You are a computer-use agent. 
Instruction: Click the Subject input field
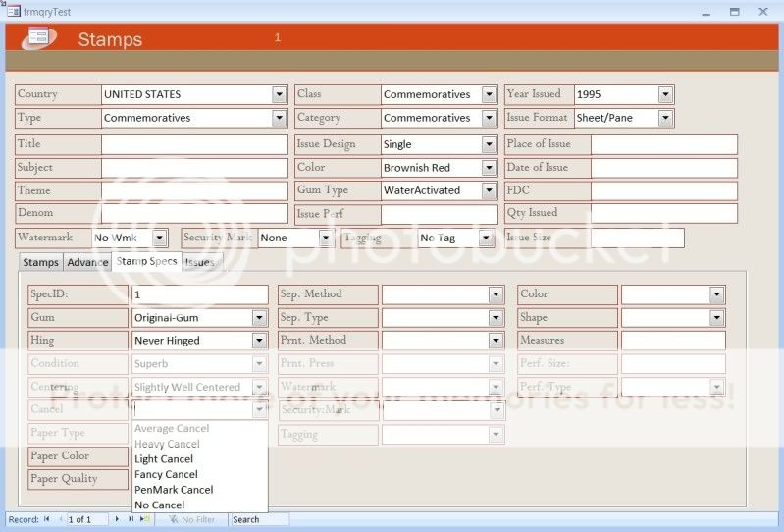coord(194,168)
